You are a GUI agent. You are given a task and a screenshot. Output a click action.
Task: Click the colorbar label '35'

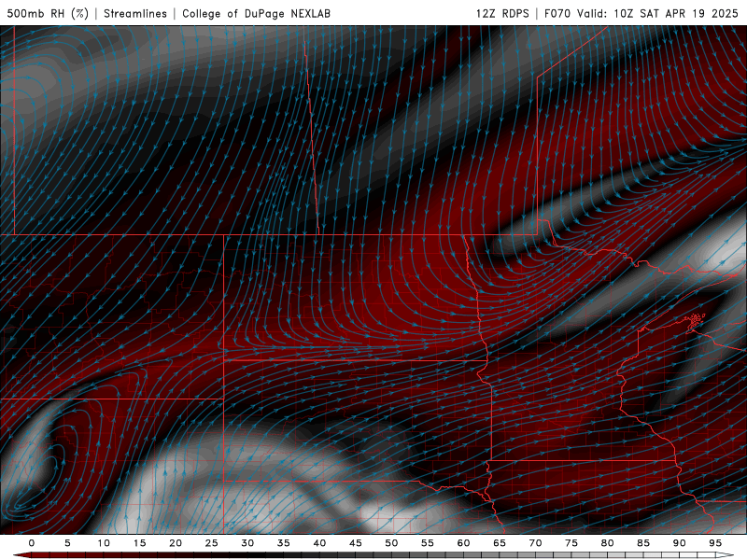284,543
